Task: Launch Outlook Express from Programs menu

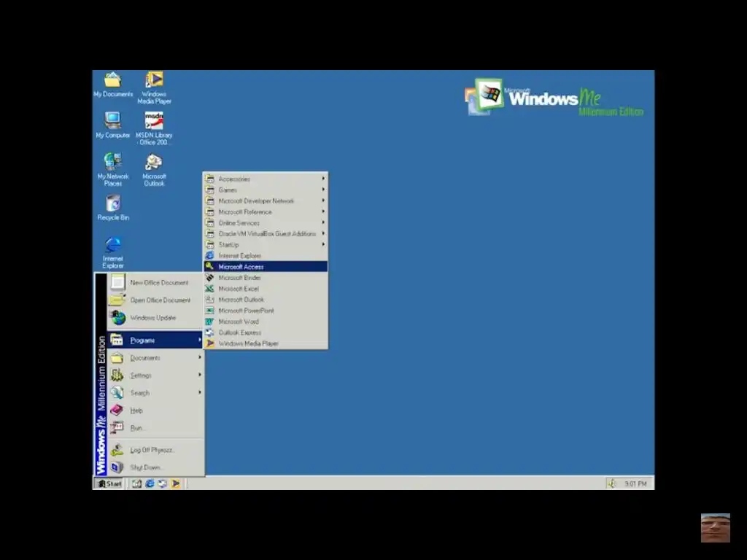Action: [x=266, y=332]
